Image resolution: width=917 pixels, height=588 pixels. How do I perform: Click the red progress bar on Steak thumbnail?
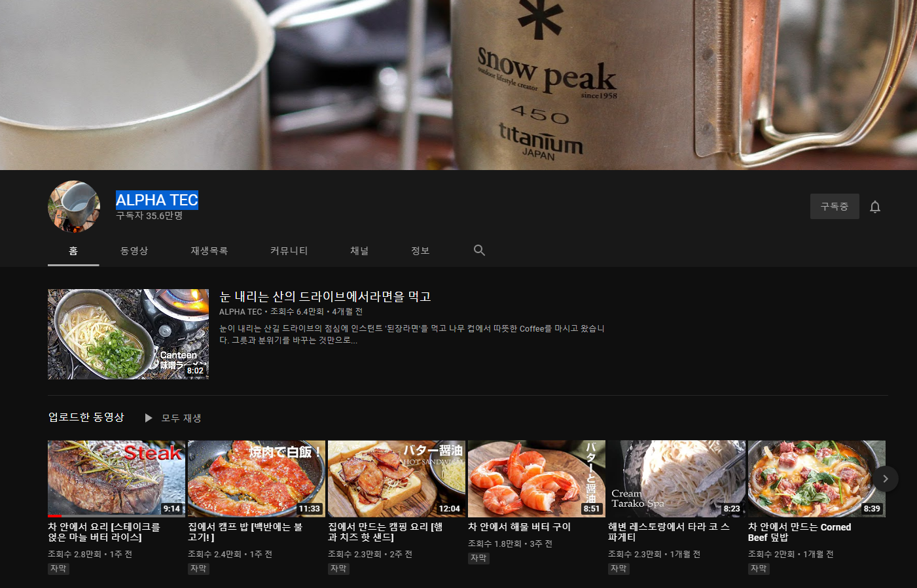click(54, 516)
